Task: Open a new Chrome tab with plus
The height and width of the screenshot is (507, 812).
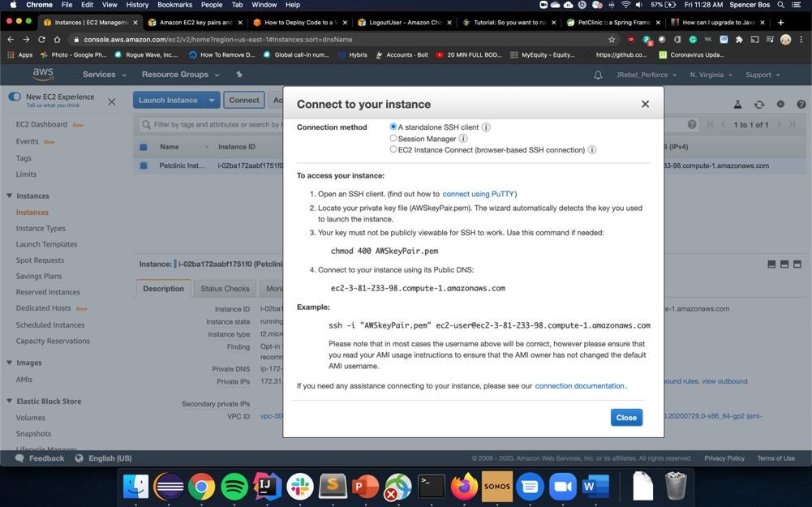Action: point(780,22)
